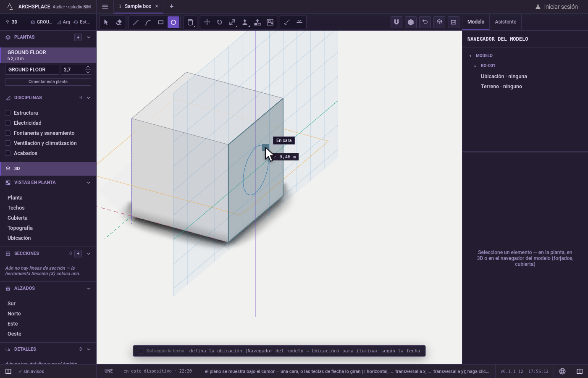588x378 pixels.
Task: Switch to the Asistente tab
Action: [505, 22]
